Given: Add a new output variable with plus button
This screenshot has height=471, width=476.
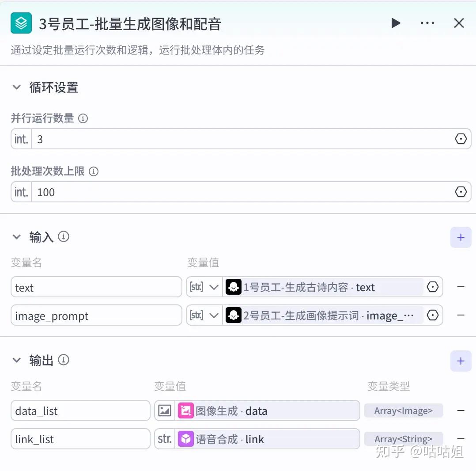Looking at the screenshot, I should coord(461,361).
